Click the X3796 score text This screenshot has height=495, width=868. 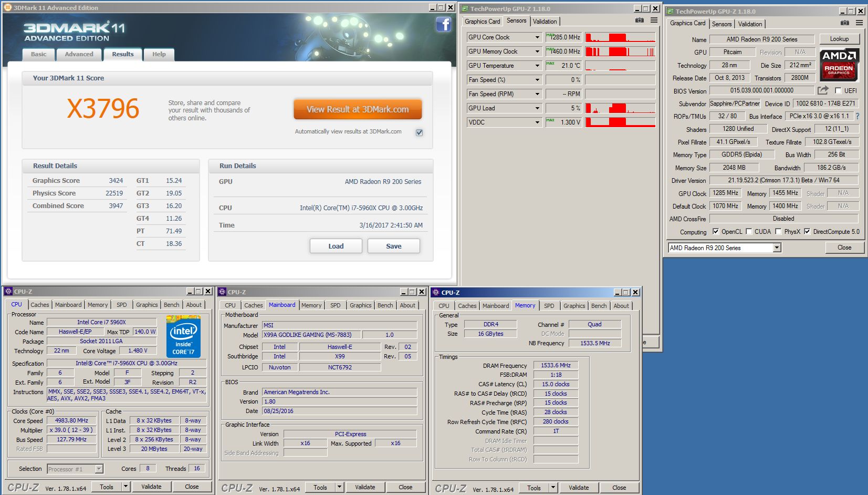[x=103, y=109]
